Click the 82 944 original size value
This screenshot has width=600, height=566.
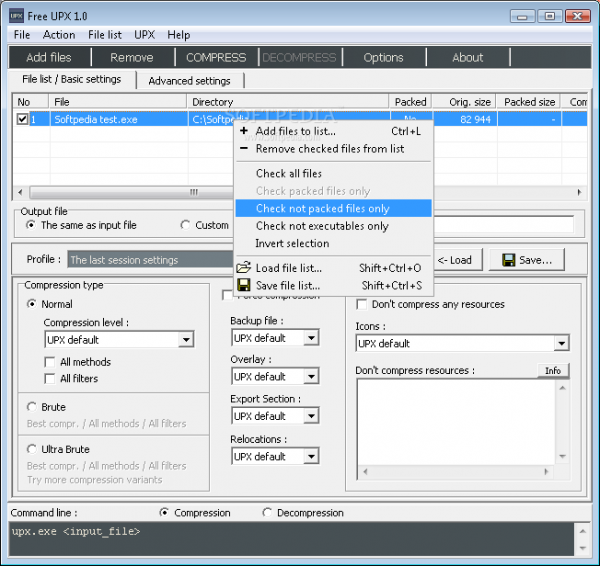475,119
